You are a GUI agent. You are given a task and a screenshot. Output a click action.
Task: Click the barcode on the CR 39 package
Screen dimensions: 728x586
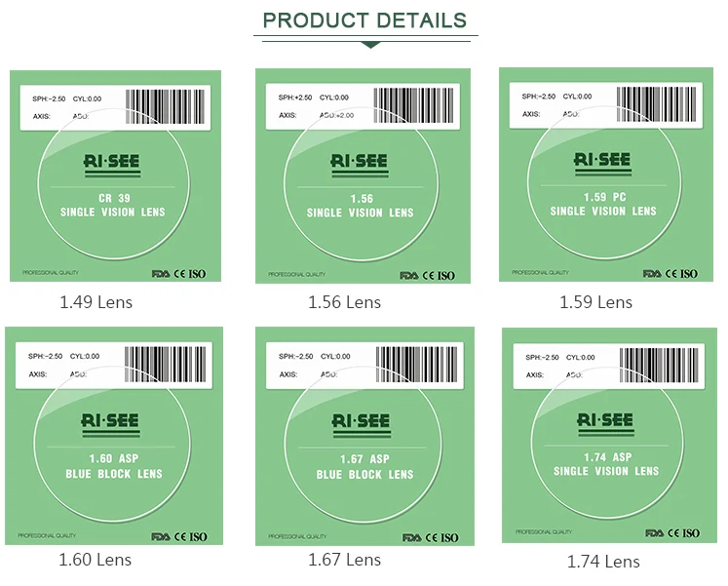(x=167, y=108)
